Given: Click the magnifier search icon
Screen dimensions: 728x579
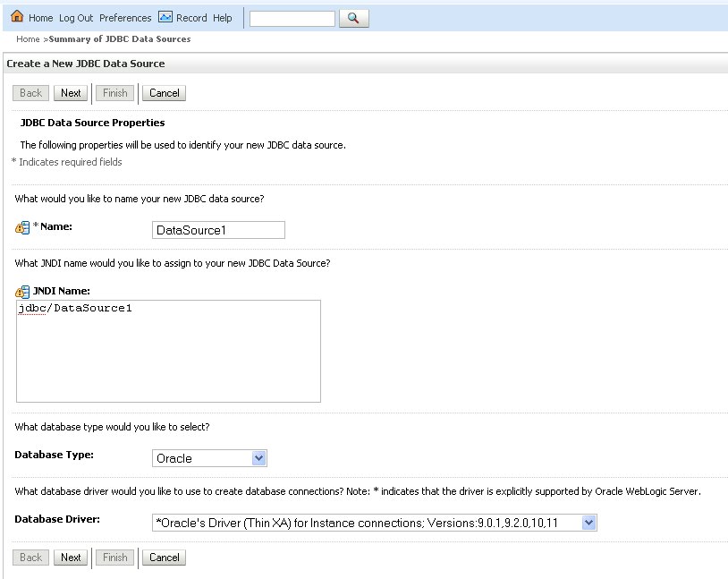Looking at the screenshot, I should (354, 17).
